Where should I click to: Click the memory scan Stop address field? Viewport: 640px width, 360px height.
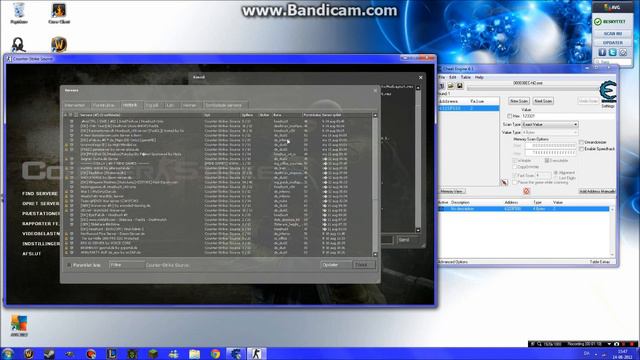[x=550, y=153]
